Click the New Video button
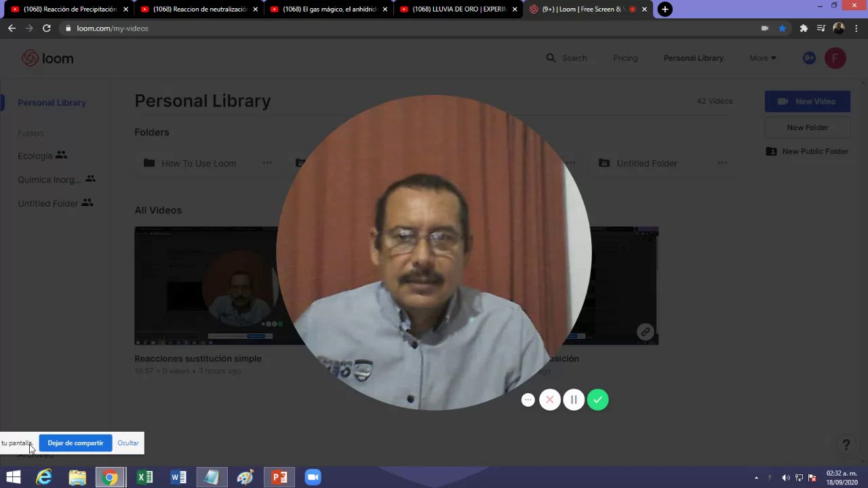Viewport: 868px width, 488px height. tap(807, 101)
